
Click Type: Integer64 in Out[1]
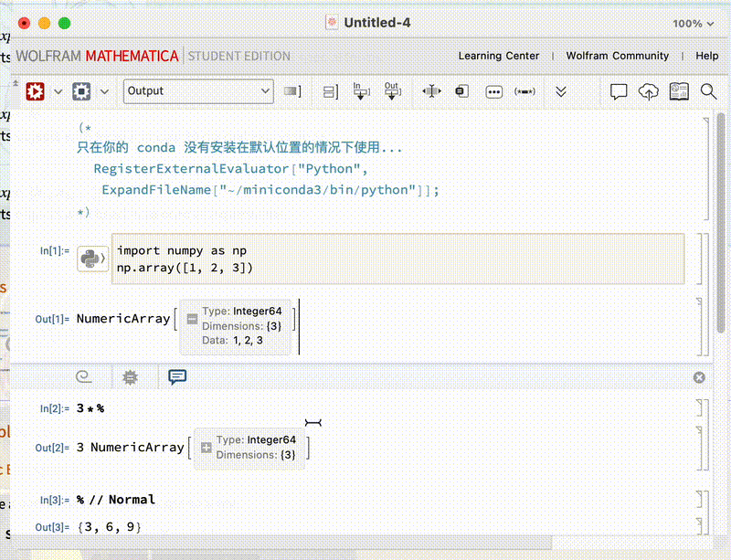pyautogui.click(x=242, y=311)
